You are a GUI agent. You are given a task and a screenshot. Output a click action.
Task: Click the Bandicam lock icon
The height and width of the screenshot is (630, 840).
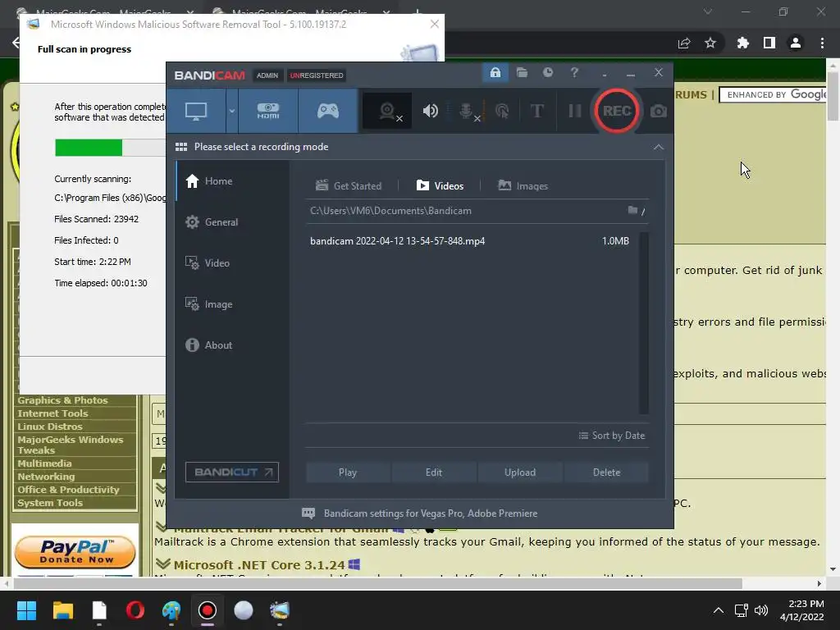tap(495, 72)
